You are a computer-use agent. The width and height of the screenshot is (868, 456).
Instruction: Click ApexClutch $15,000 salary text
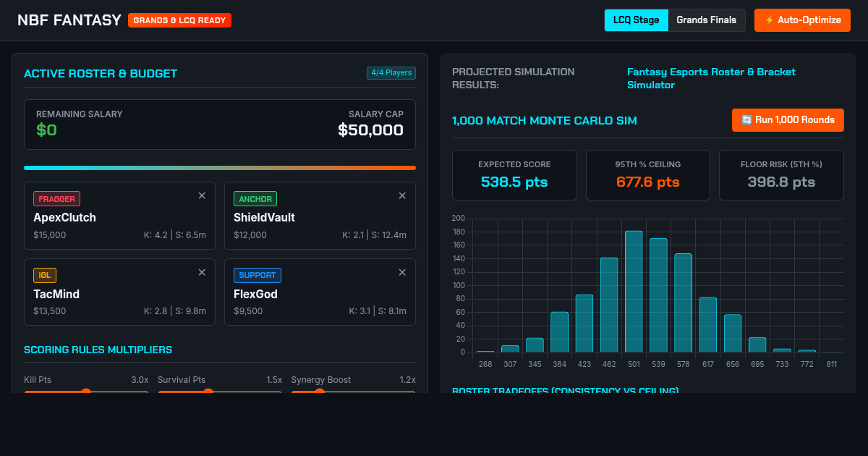49,235
